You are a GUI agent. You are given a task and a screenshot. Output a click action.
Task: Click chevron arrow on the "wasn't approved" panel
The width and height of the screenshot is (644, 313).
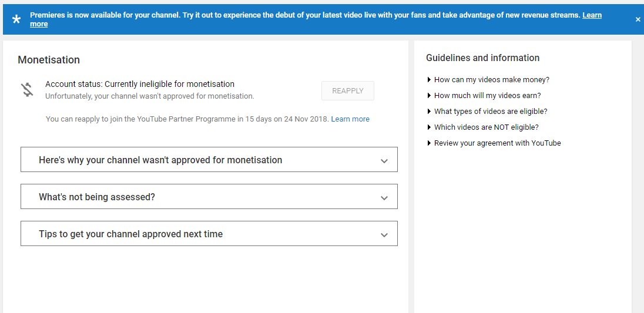[384, 160]
